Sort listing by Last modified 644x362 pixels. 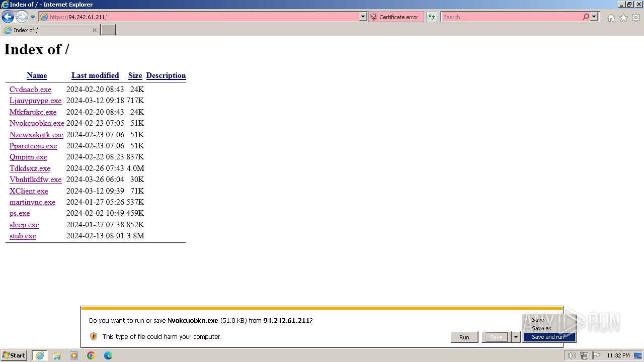click(95, 75)
